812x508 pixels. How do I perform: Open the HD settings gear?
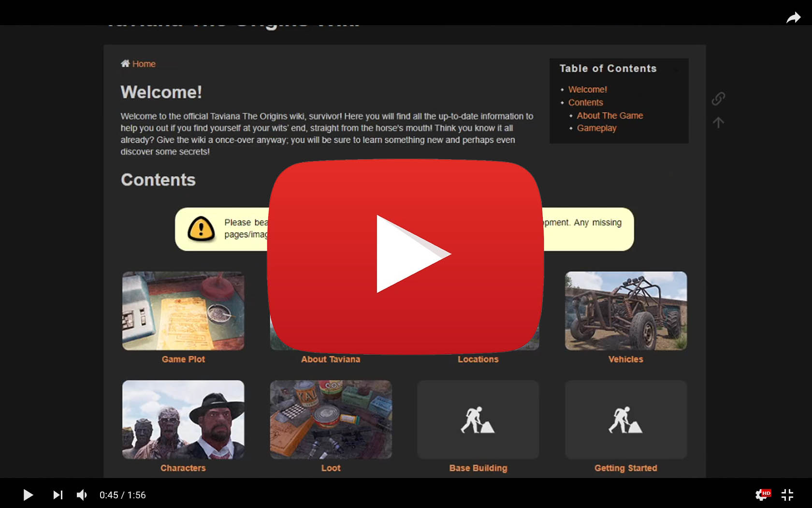[762, 494]
